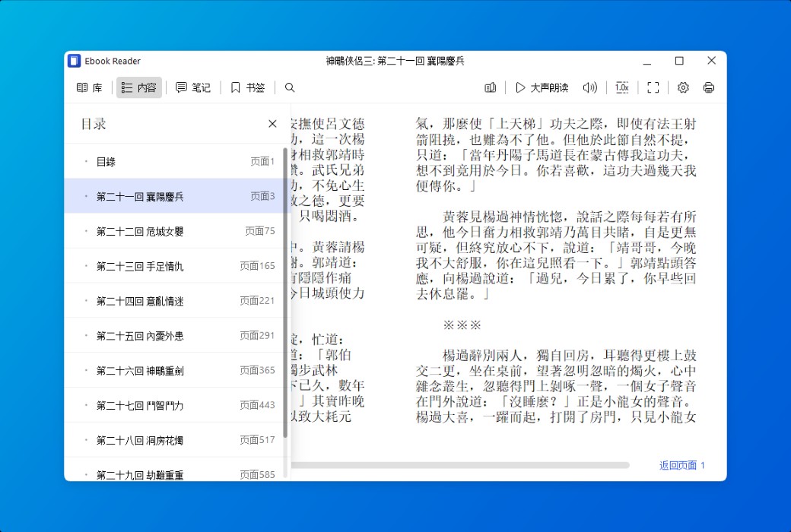This screenshot has height=532, width=791.
Task: Change the 1.0x playback speed
Action: click(x=621, y=87)
